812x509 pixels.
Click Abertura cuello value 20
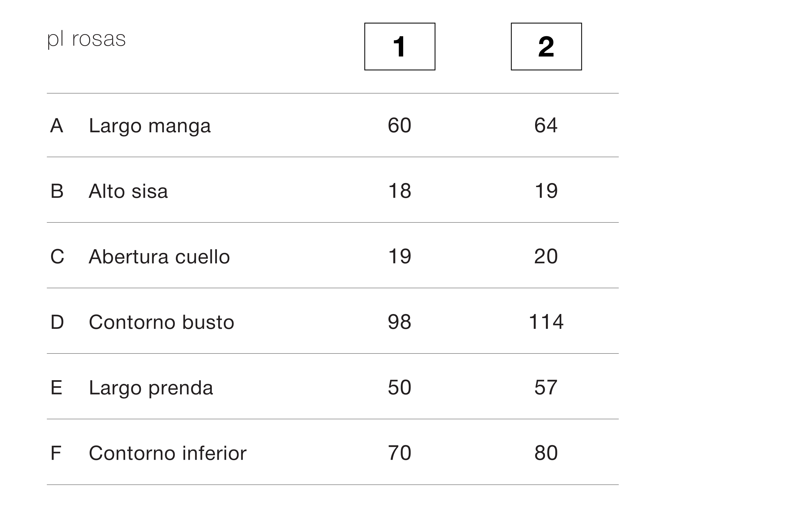[546, 257]
